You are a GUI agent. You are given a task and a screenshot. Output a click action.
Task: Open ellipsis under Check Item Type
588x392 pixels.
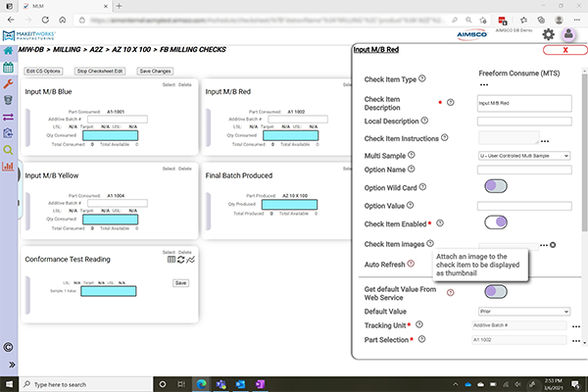point(484,85)
